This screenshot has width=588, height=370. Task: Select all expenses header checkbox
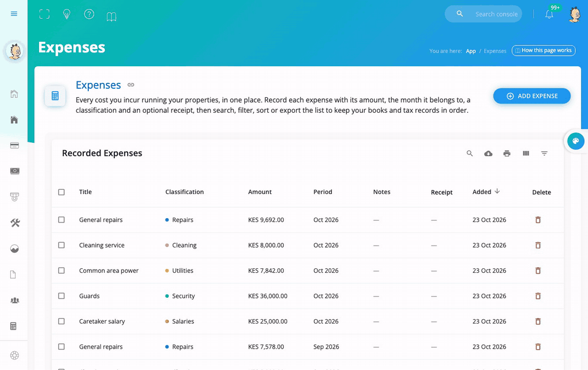(61, 192)
